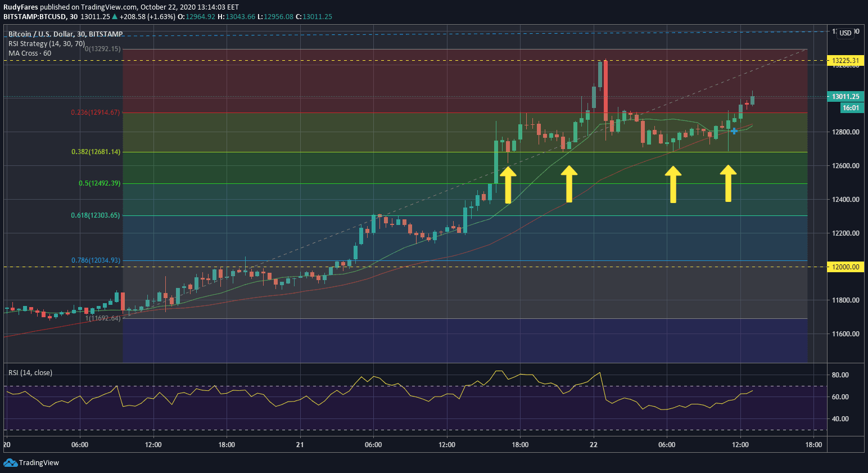This screenshot has width=868, height=473.
Task: Click the RudyFares author name
Action: tap(21, 7)
